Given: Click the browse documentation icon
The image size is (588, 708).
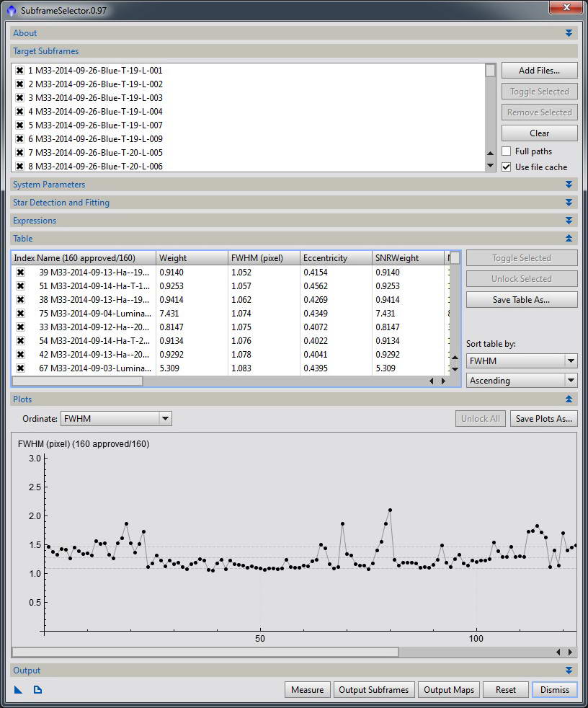Looking at the screenshot, I should click(x=38, y=689).
